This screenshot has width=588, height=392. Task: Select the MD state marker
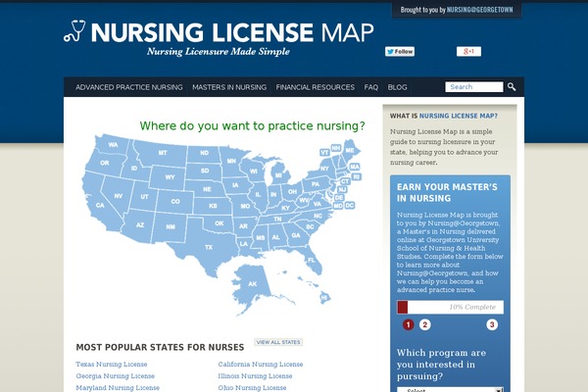338,206
